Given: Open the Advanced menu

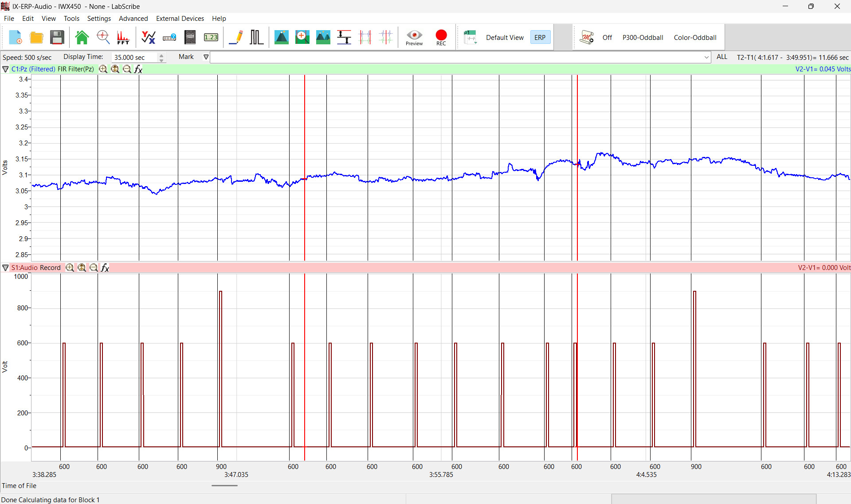Looking at the screenshot, I should click(x=133, y=19).
